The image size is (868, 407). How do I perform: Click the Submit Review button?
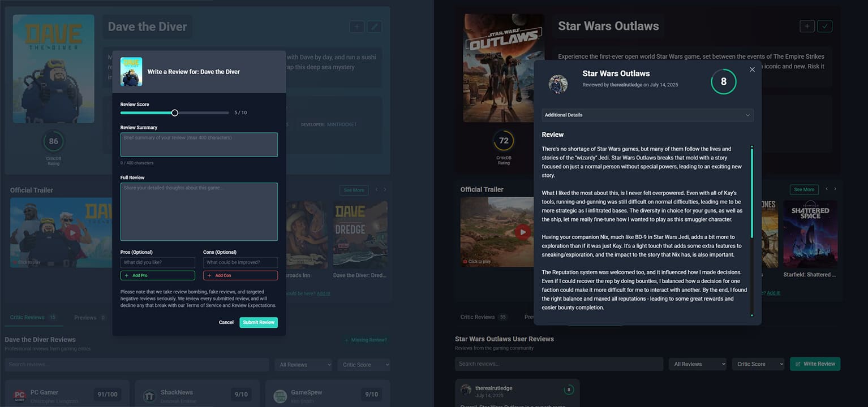(x=259, y=322)
